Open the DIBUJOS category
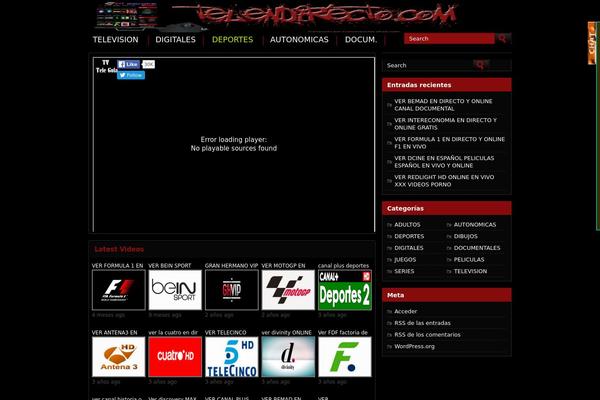The width and height of the screenshot is (600, 400). coord(465,236)
